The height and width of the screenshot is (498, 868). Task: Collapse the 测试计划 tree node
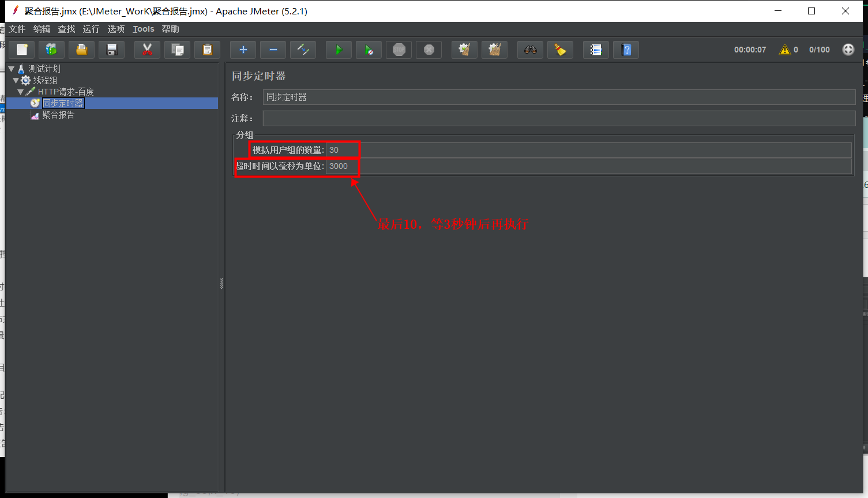pos(11,69)
